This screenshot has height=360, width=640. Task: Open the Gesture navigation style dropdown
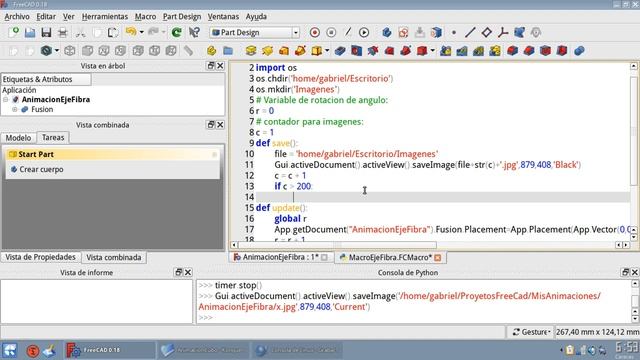tap(531, 332)
